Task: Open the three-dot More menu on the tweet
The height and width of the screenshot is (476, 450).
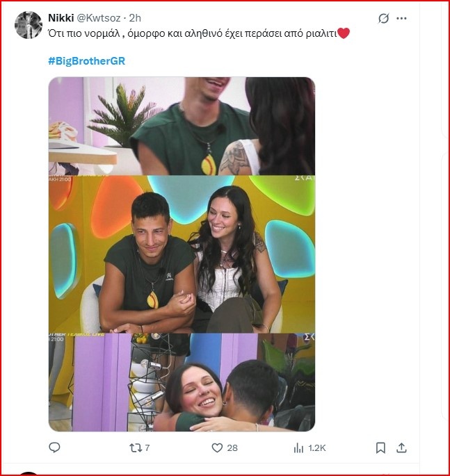Action: coord(403,19)
